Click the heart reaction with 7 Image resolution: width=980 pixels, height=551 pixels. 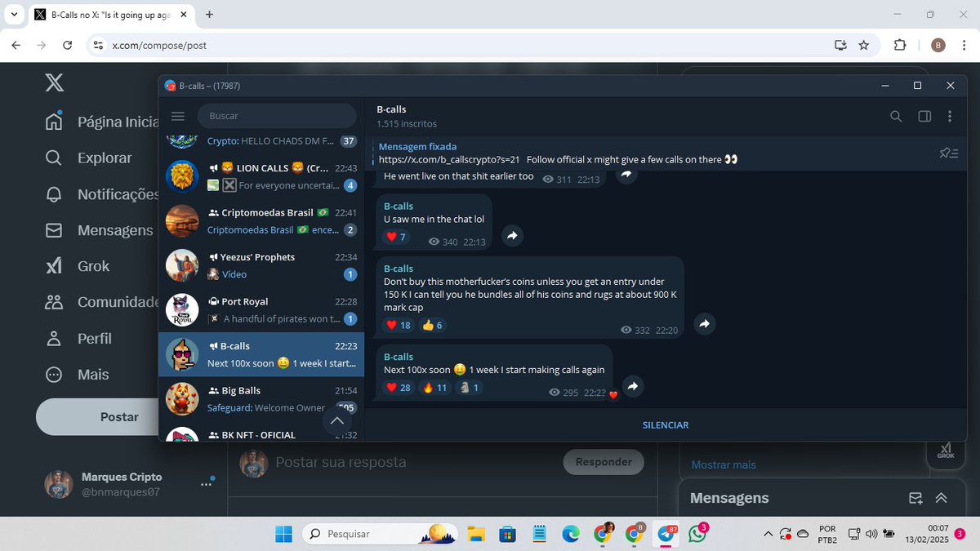click(396, 237)
